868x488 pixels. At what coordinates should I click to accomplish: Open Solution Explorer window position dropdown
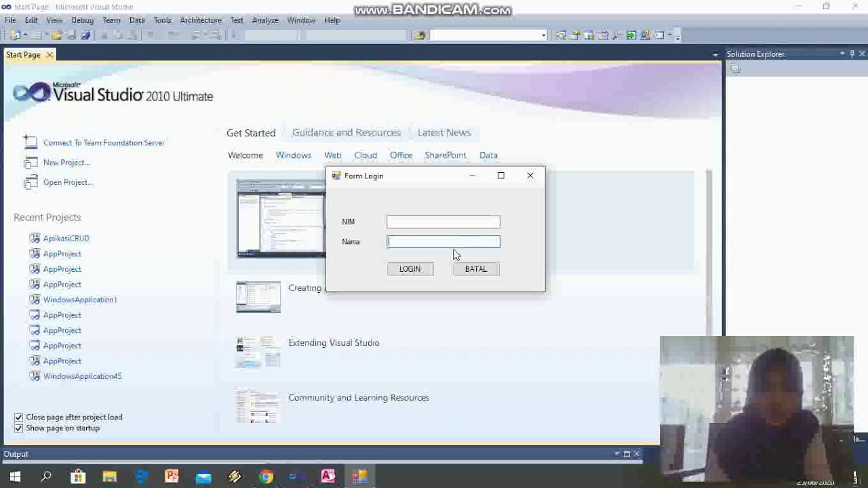pos(842,54)
